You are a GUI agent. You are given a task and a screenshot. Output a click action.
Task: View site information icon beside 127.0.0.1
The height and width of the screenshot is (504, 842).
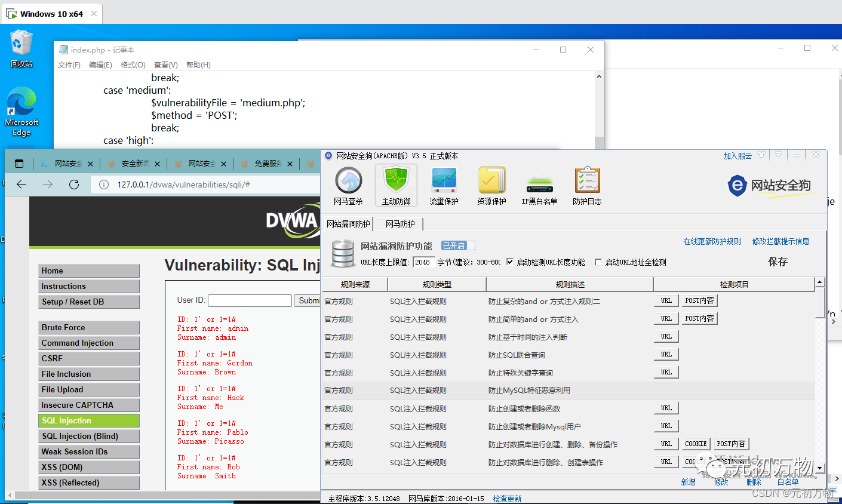click(104, 185)
